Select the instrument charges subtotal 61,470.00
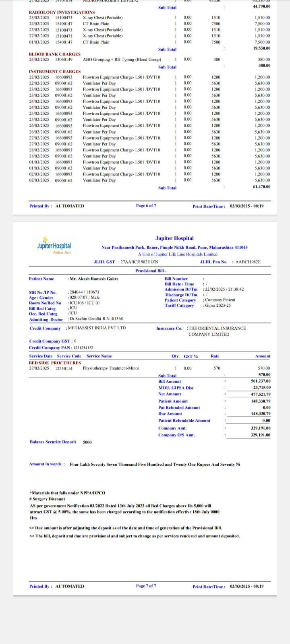The width and height of the screenshot is (290, 644). pos(261,187)
